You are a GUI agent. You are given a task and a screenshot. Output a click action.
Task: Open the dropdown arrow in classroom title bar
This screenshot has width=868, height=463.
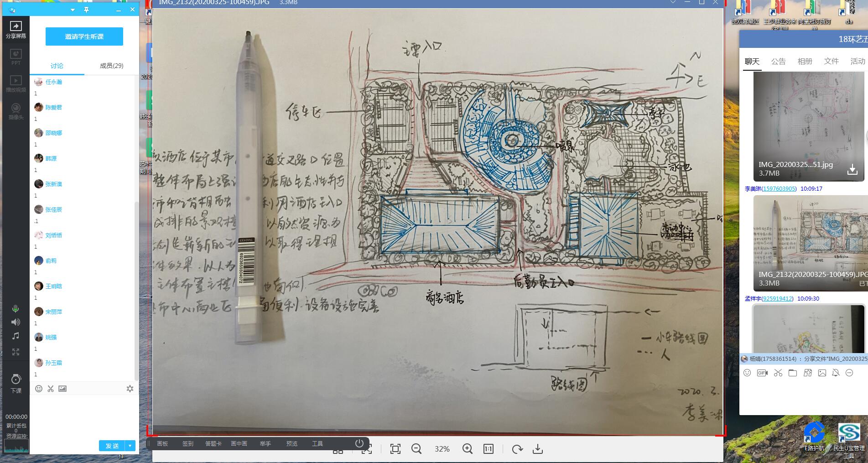click(73, 10)
